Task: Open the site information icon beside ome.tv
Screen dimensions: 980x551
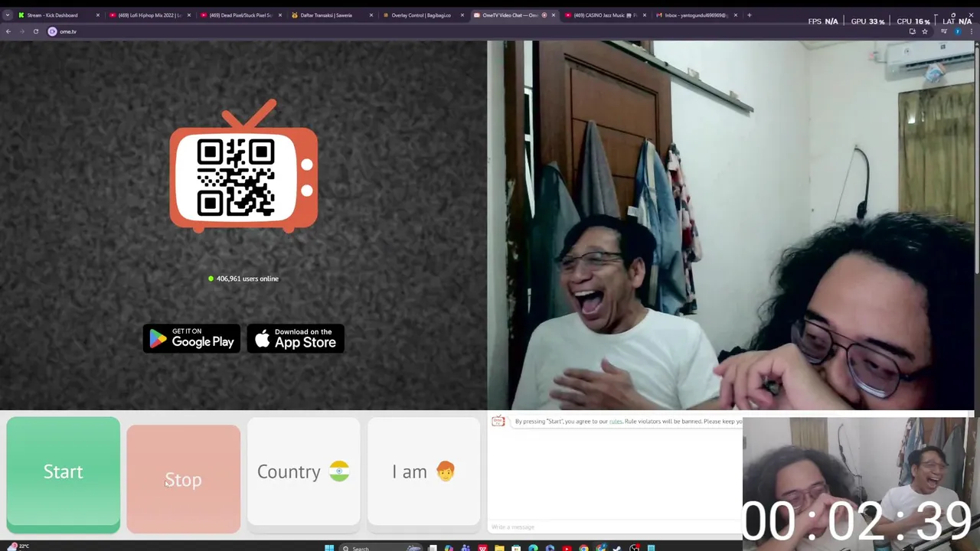Action: (x=52, y=31)
